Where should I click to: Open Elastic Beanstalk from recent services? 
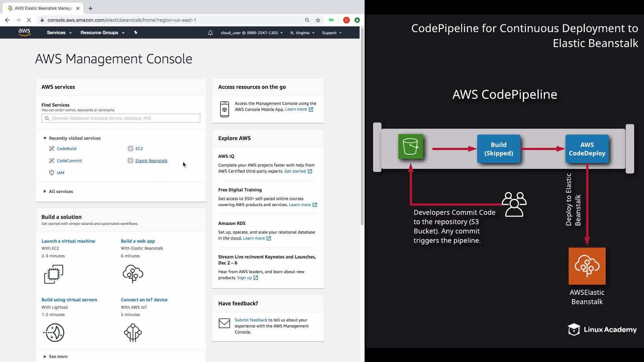(151, 161)
